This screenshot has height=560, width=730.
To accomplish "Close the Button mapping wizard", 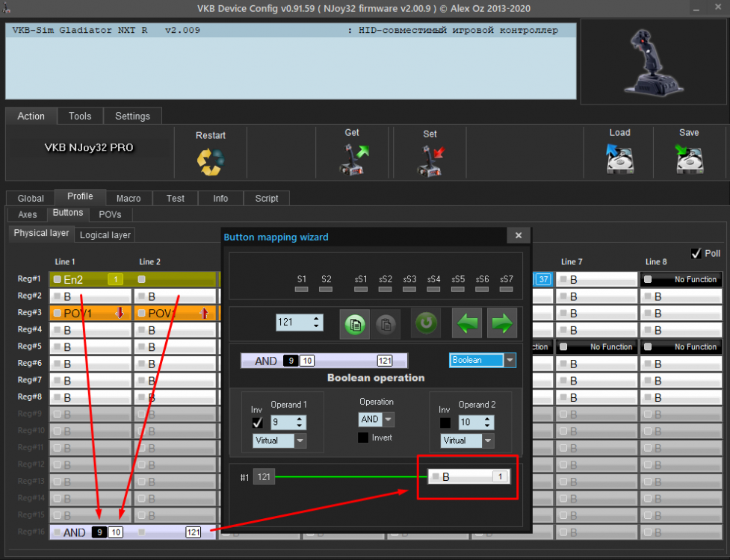I will (519, 235).
